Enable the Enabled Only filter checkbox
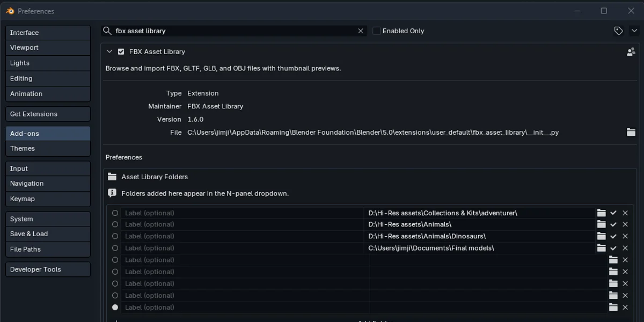644x322 pixels. 376,31
